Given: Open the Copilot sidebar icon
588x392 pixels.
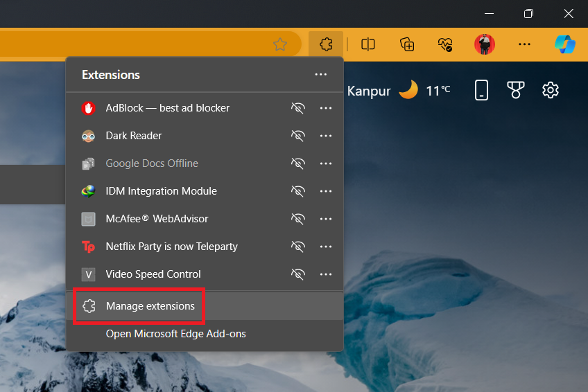Looking at the screenshot, I should (x=564, y=44).
